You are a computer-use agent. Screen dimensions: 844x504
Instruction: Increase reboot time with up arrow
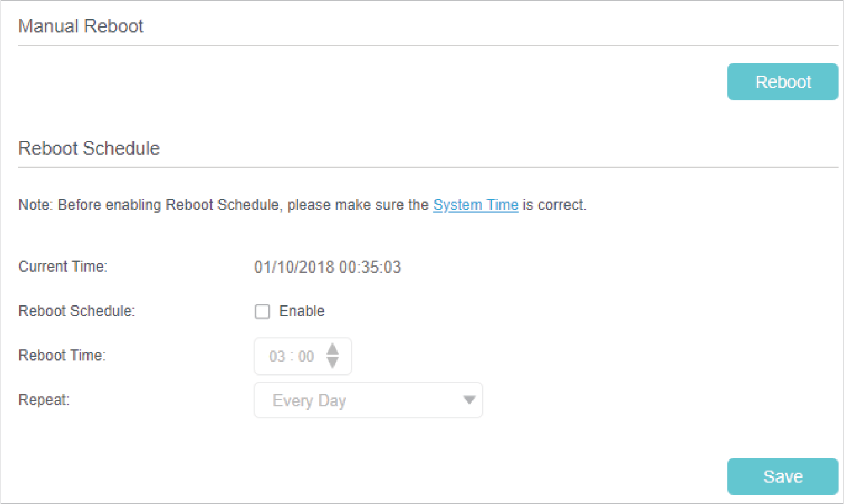(332, 349)
